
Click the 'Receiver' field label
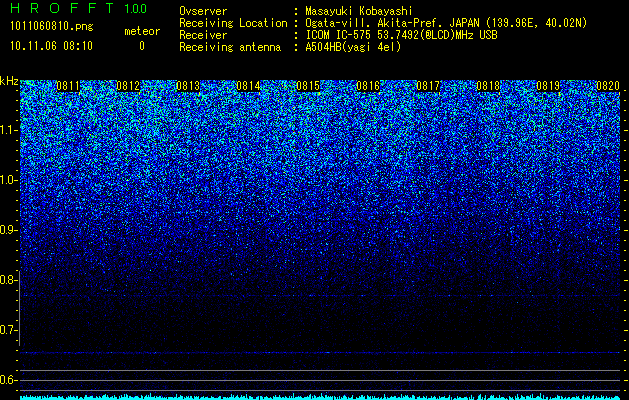[203, 35]
